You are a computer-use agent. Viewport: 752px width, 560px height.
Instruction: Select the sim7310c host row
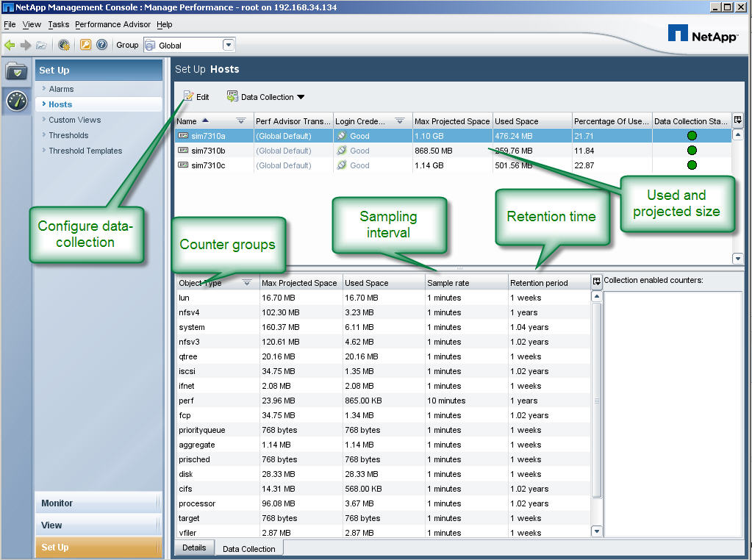tap(207, 165)
